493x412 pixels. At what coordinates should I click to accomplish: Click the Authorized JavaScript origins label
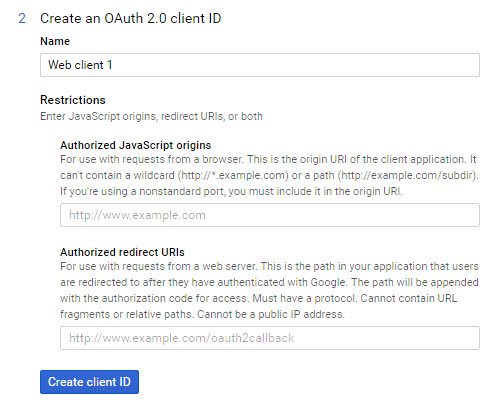coord(135,145)
